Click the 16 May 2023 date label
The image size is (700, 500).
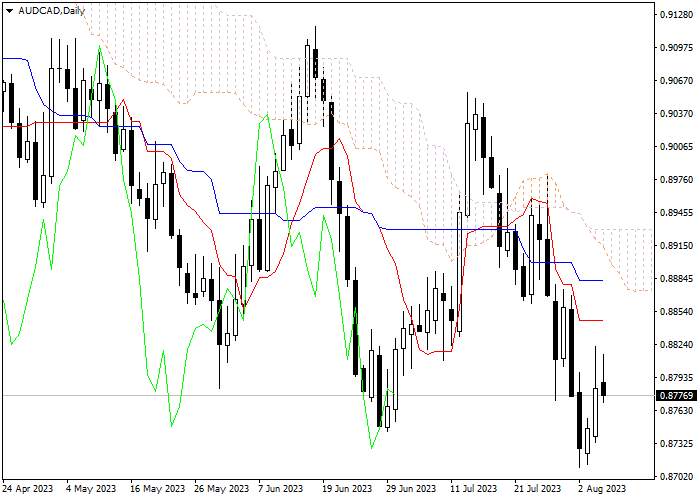(x=158, y=489)
